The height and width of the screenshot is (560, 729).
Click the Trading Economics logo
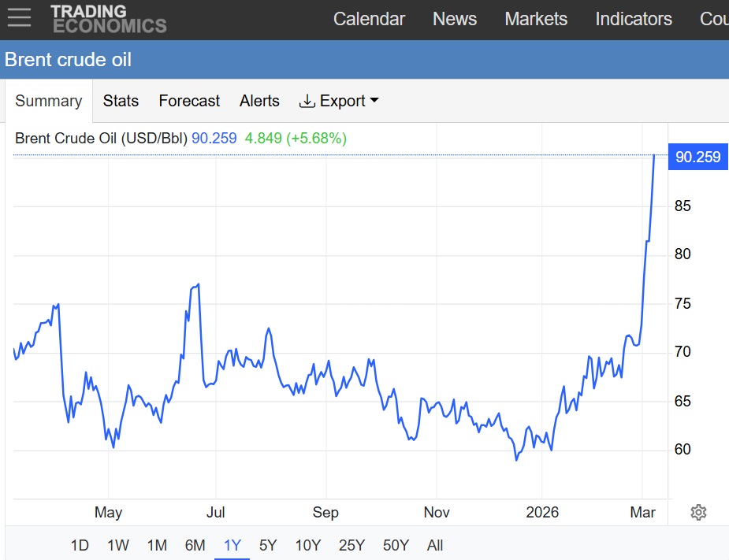[x=108, y=19]
